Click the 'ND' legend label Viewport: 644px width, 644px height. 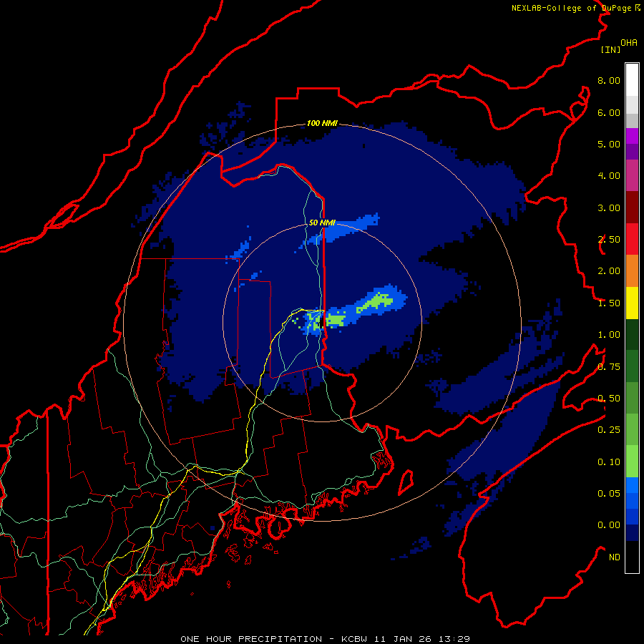615,557
